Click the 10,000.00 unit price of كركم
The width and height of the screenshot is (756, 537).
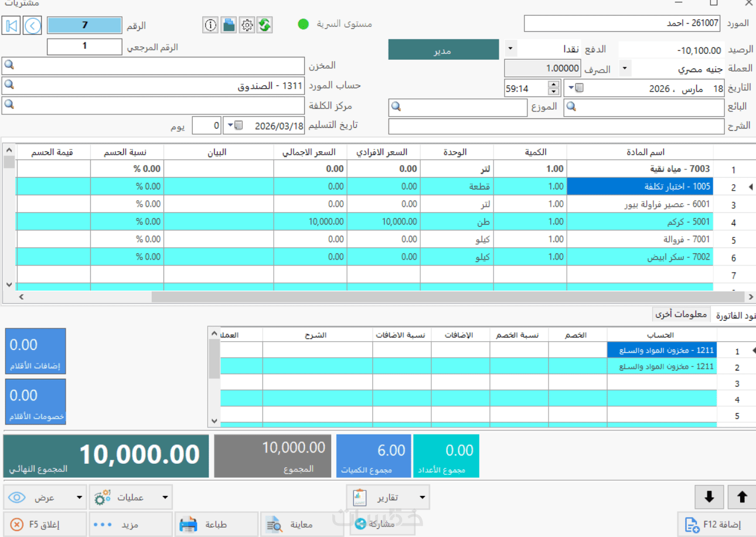[x=383, y=222]
